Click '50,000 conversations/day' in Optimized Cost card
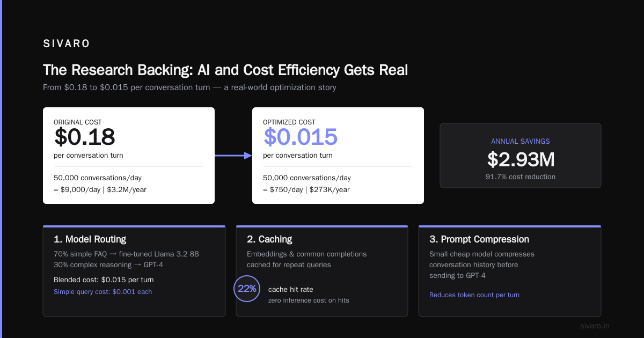The height and width of the screenshot is (338, 644). (x=307, y=178)
